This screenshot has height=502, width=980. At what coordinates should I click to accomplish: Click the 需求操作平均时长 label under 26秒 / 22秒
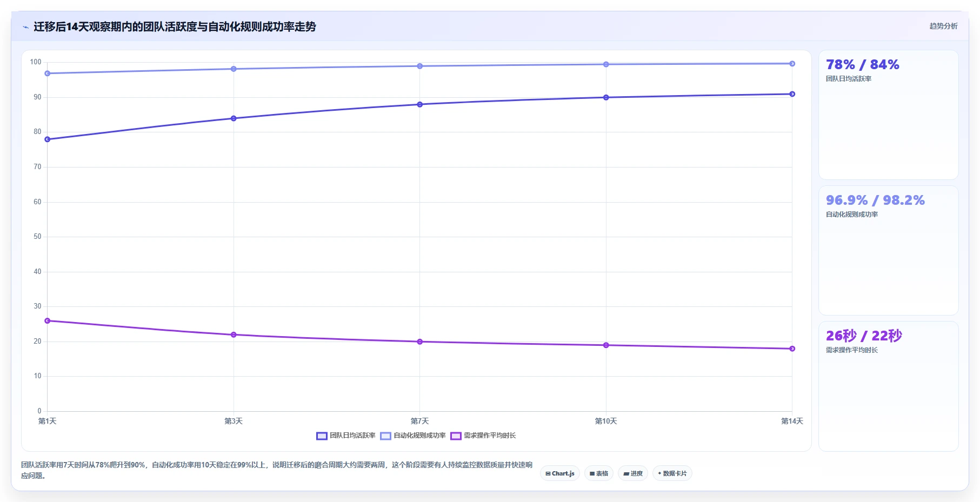pyautogui.click(x=852, y=350)
